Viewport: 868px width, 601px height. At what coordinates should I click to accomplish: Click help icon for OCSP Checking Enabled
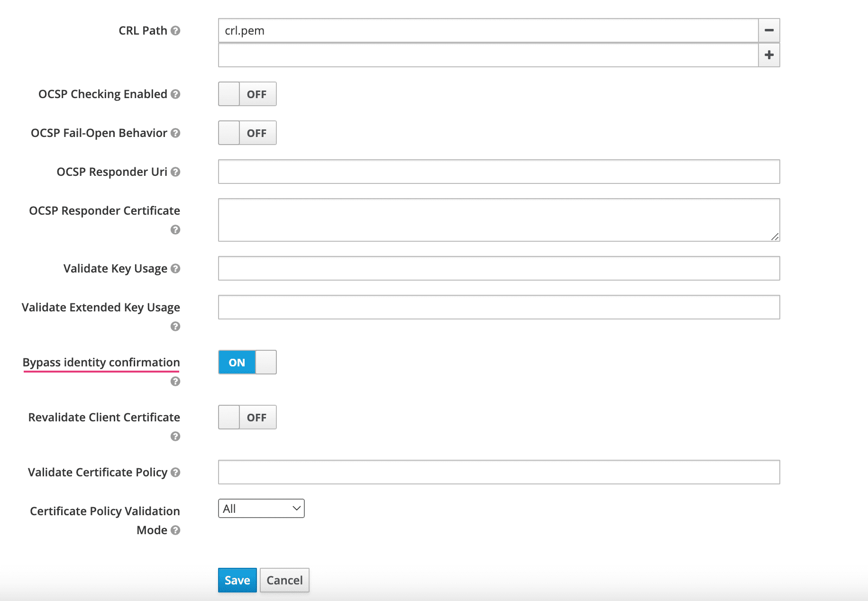175,94
